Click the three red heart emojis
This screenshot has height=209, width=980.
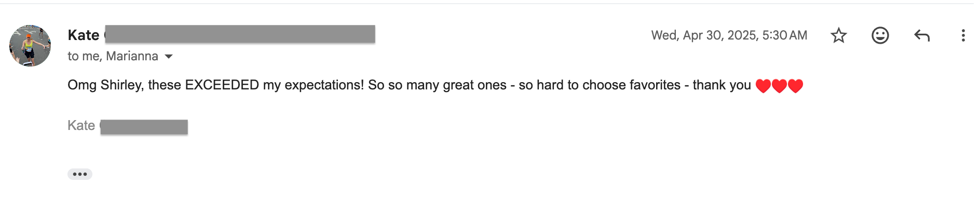tap(779, 85)
